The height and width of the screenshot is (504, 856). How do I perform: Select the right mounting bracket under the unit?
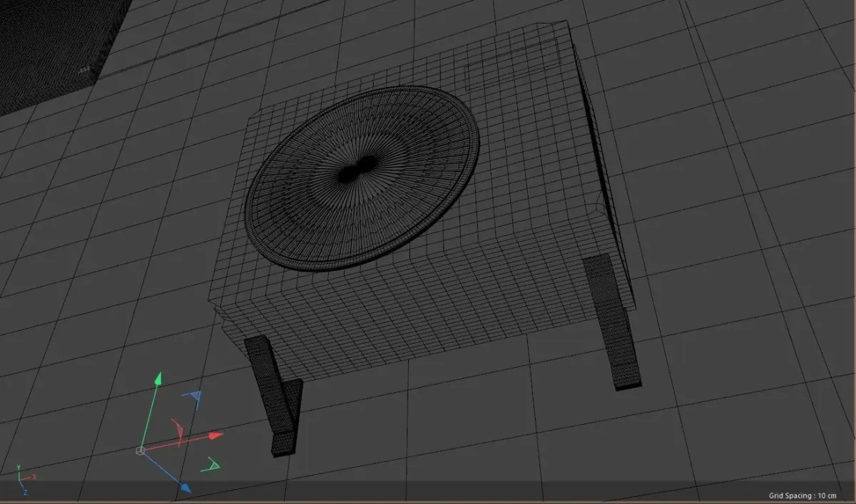pos(613,321)
